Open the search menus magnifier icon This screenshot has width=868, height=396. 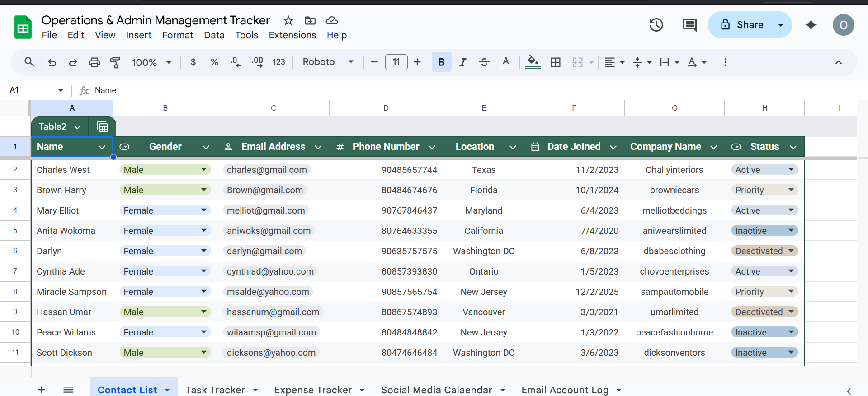pos(29,62)
